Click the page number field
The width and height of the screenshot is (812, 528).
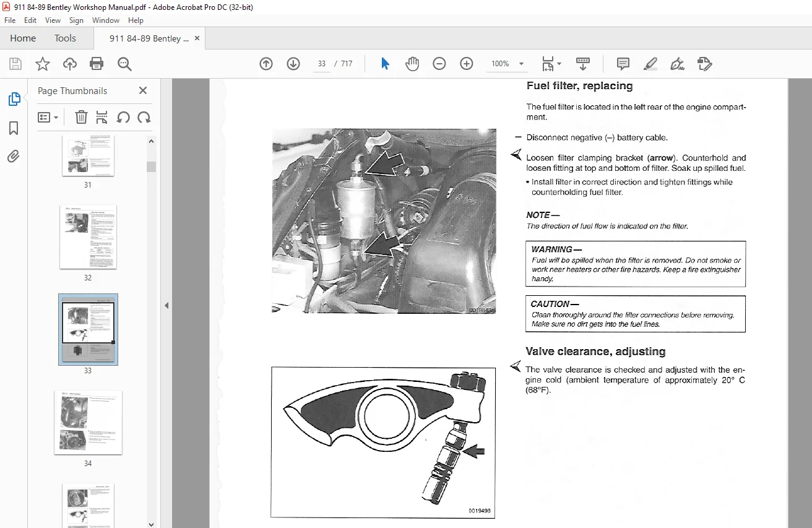click(322, 64)
